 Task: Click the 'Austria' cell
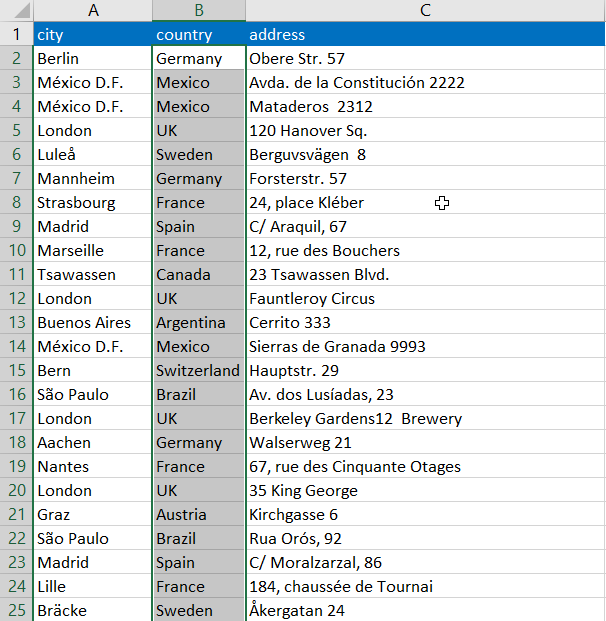point(199,514)
